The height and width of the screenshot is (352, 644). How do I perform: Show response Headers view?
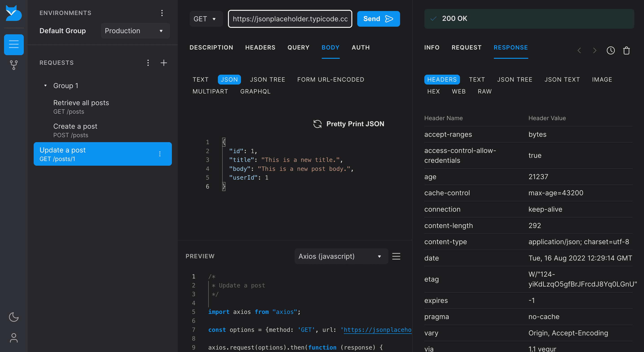(442, 79)
